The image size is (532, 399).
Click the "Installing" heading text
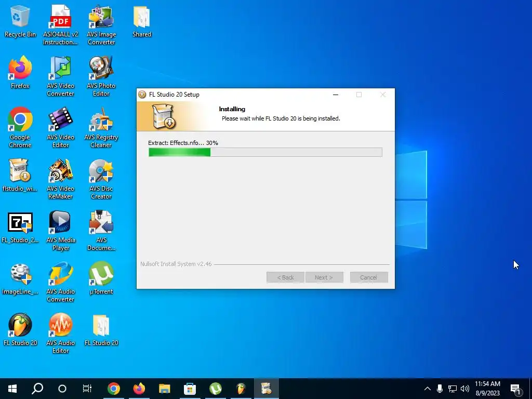pos(232,109)
